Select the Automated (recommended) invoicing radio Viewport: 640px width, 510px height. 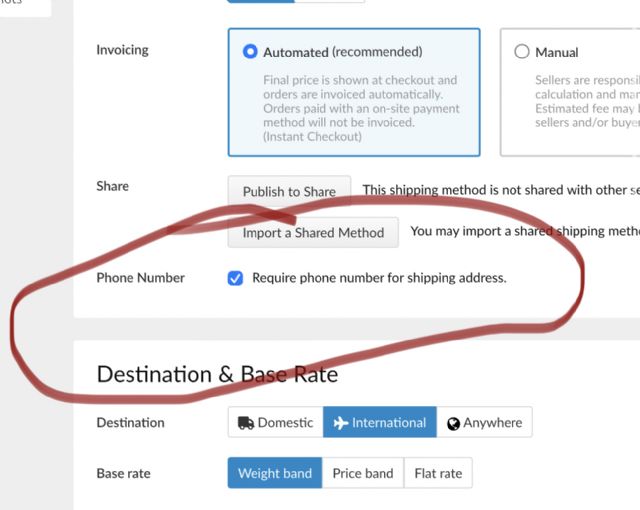(250, 52)
